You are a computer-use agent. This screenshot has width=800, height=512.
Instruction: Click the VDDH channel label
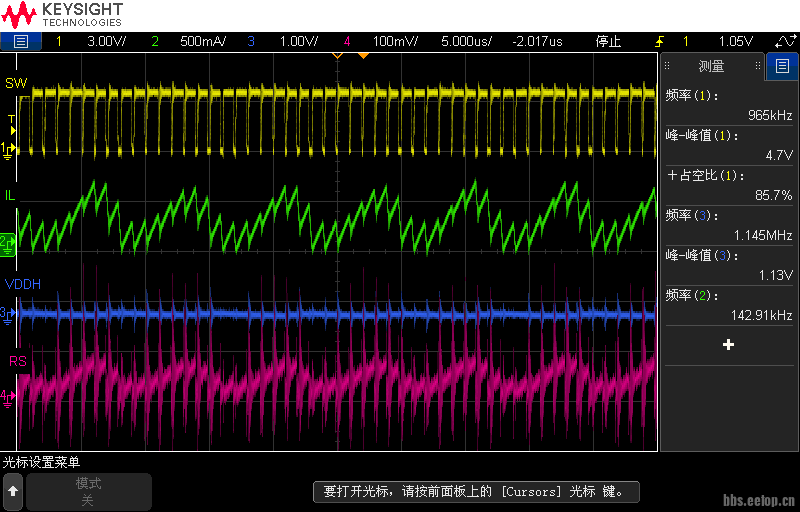[23, 284]
